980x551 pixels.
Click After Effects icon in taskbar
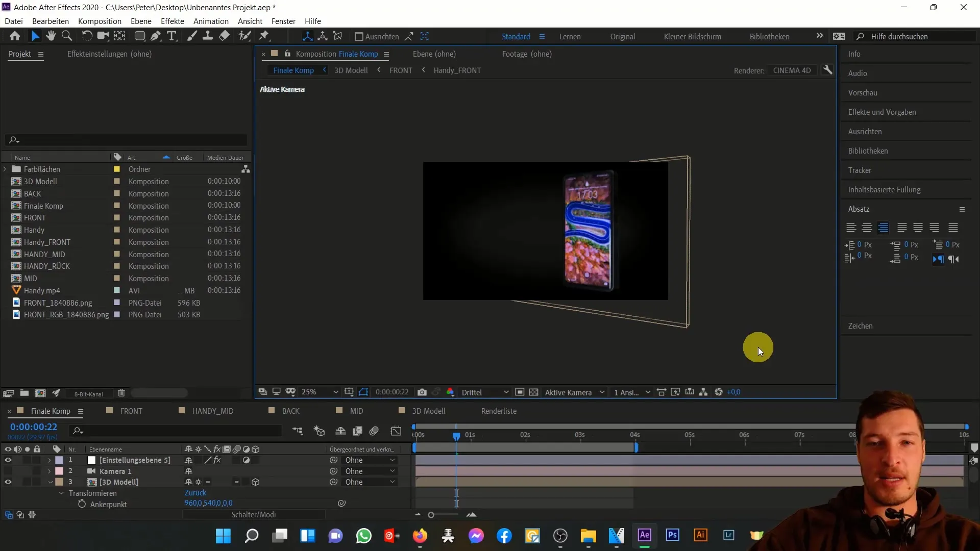(x=645, y=536)
